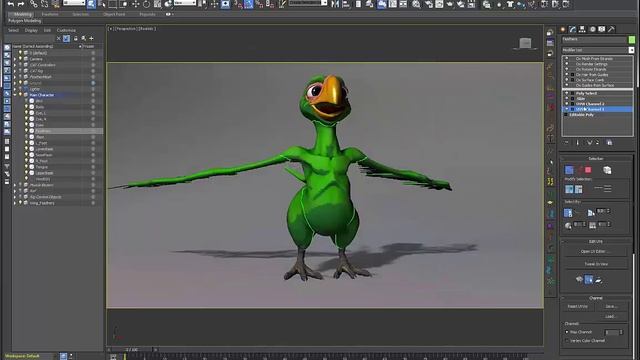Screen dimensions: 640x360
Task: Click the time slider on the timeline
Action: 132,350
